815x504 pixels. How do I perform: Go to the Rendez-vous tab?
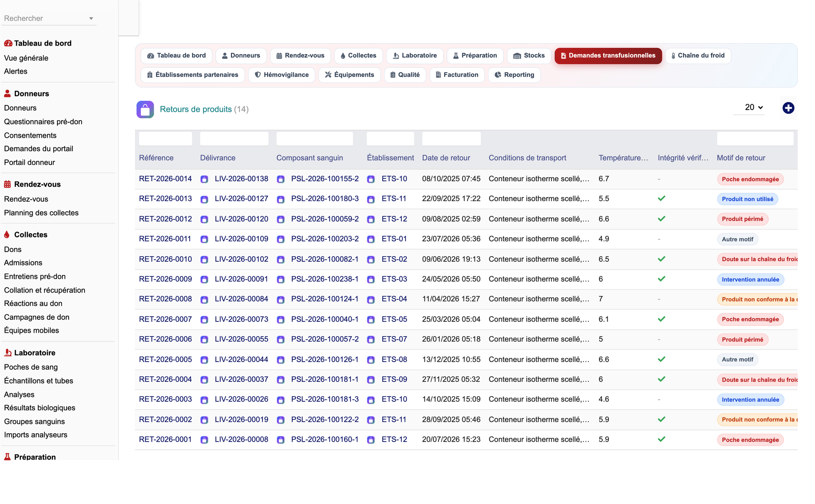[300, 56]
